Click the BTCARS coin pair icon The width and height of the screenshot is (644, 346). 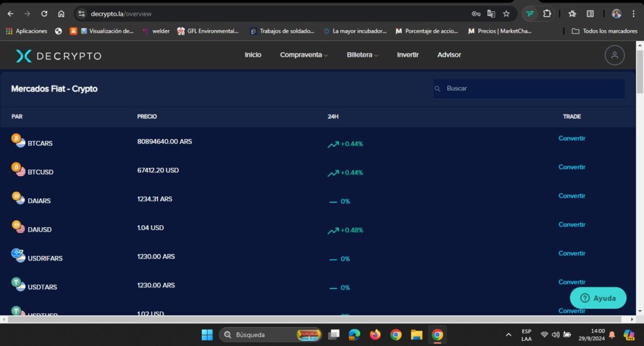click(x=18, y=140)
